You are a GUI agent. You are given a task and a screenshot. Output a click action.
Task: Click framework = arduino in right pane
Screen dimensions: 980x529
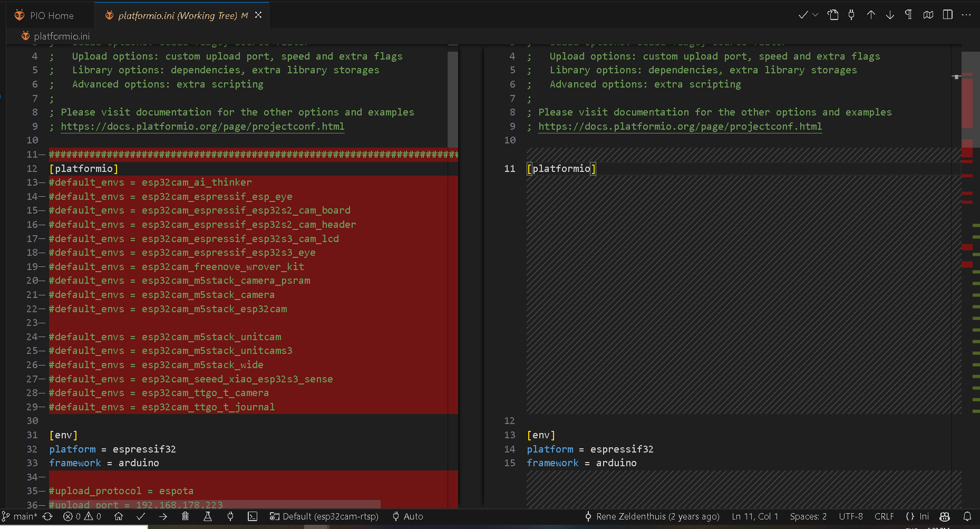(581, 463)
